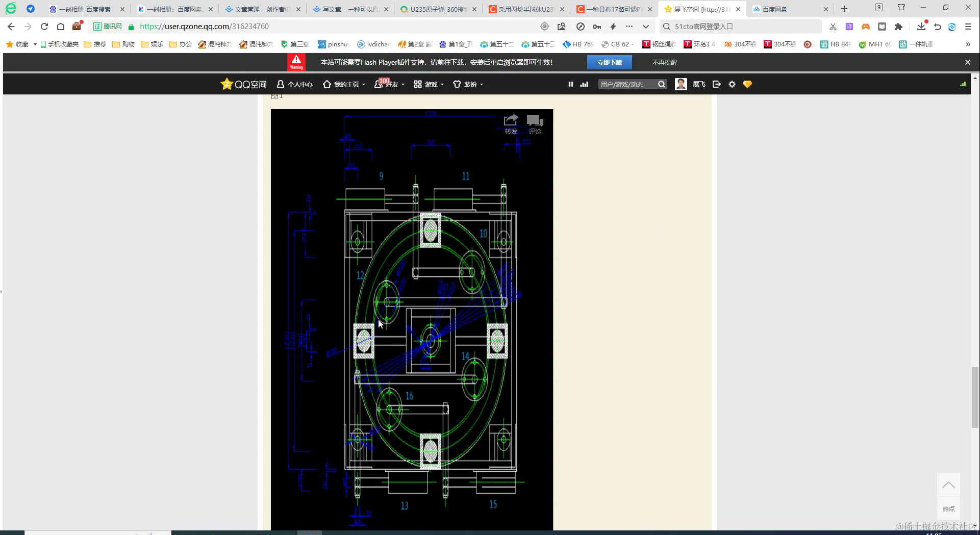Image resolution: width=980 pixels, height=535 pixels.
Task: Click the 转发 share icon on the image
Action: (511, 124)
